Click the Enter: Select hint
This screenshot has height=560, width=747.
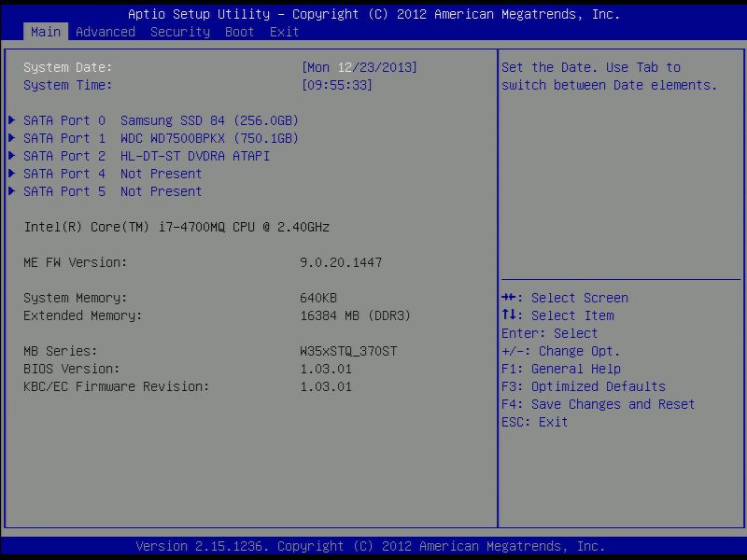[549, 333]
